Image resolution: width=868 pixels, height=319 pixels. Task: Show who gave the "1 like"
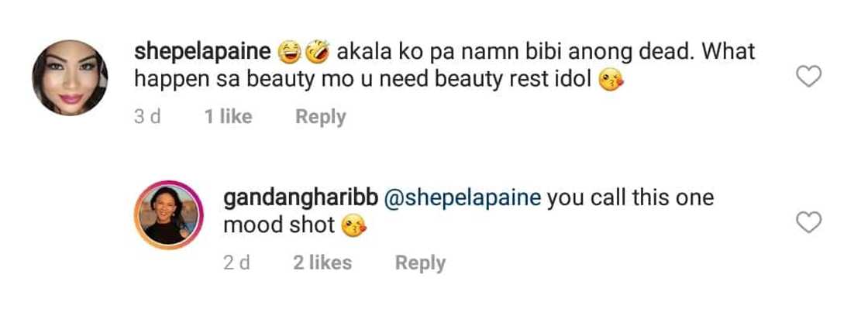(x=228, y=117)
